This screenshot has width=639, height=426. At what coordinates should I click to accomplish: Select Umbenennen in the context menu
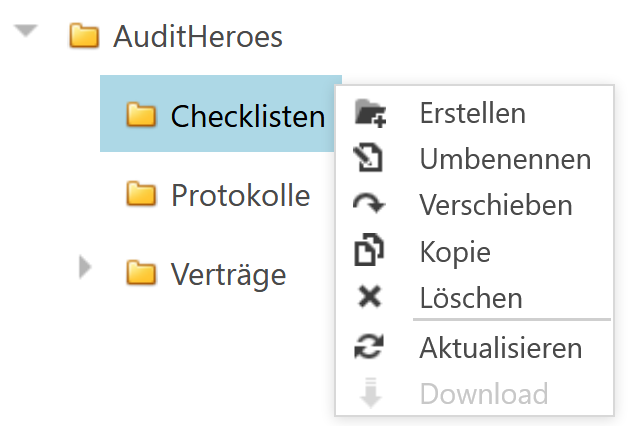pyautogui.click(x=505, y=159)
